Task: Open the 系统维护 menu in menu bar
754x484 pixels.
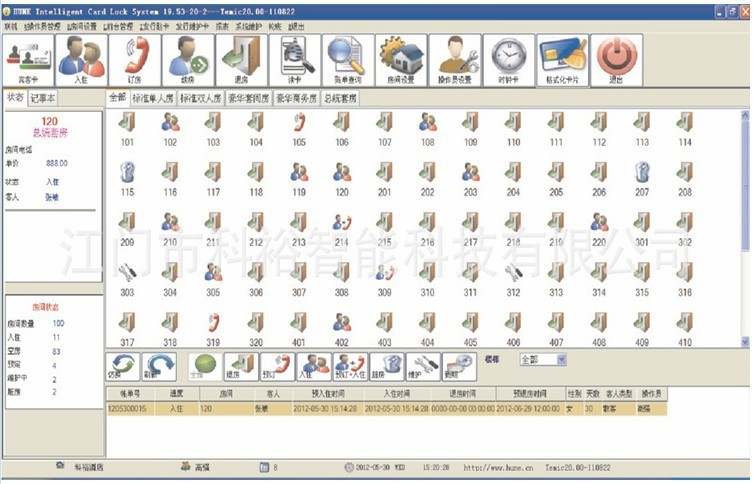Action: coord(248,27)
